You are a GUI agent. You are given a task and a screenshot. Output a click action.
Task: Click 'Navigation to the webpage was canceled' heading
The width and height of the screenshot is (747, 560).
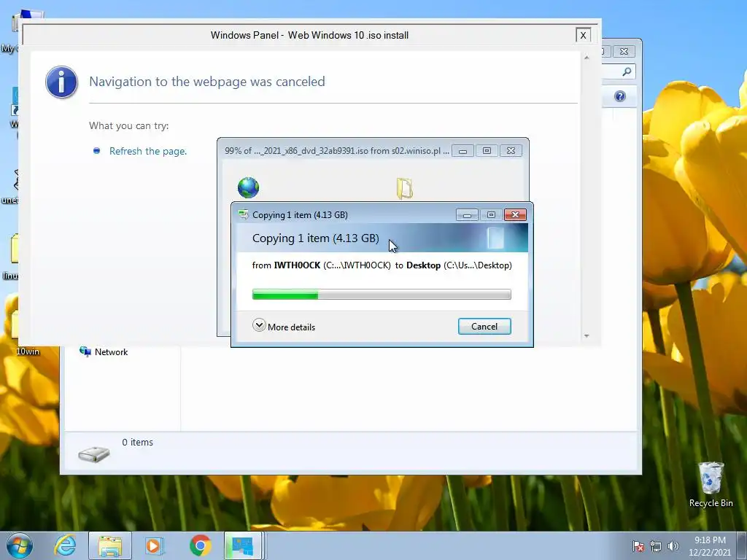(206, 82)
